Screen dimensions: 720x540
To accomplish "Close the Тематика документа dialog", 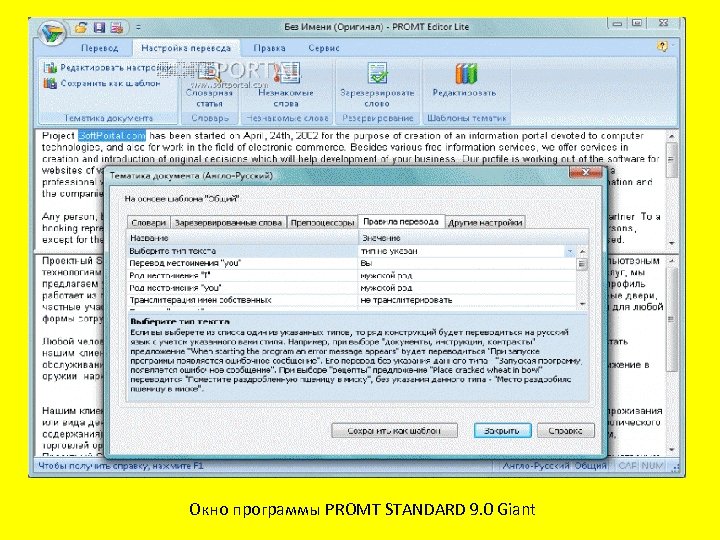I will 585,172.
